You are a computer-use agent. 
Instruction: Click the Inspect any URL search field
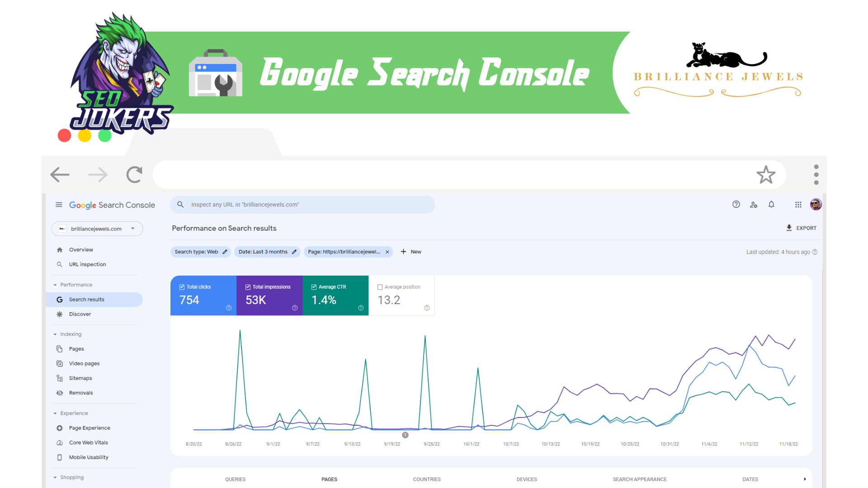click(302, 204)
